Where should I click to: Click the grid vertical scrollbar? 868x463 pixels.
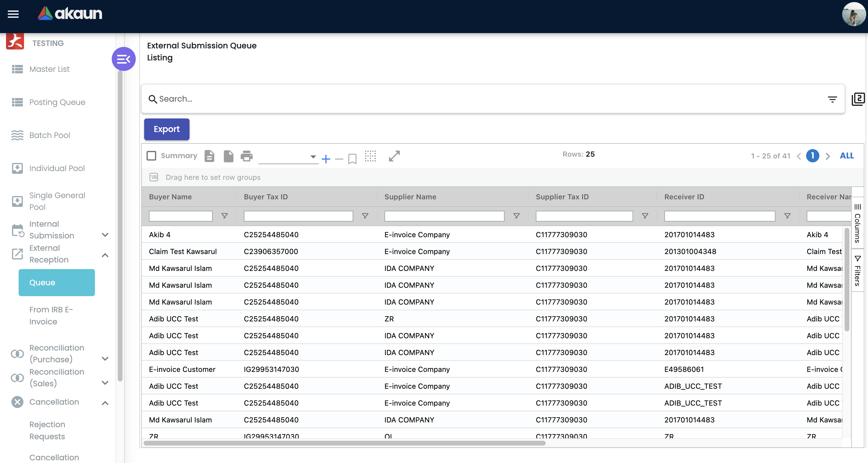847,280
